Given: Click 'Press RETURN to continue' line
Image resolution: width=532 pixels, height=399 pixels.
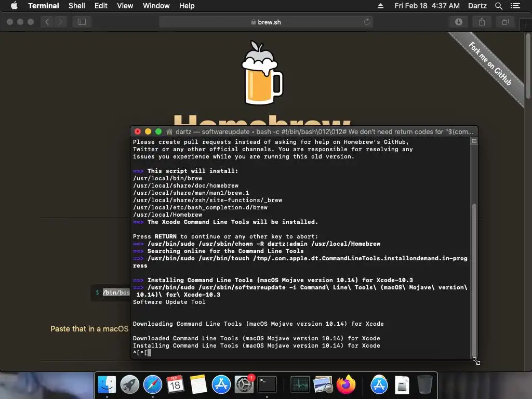Looking at the screenshot, I should click(225, 236).
